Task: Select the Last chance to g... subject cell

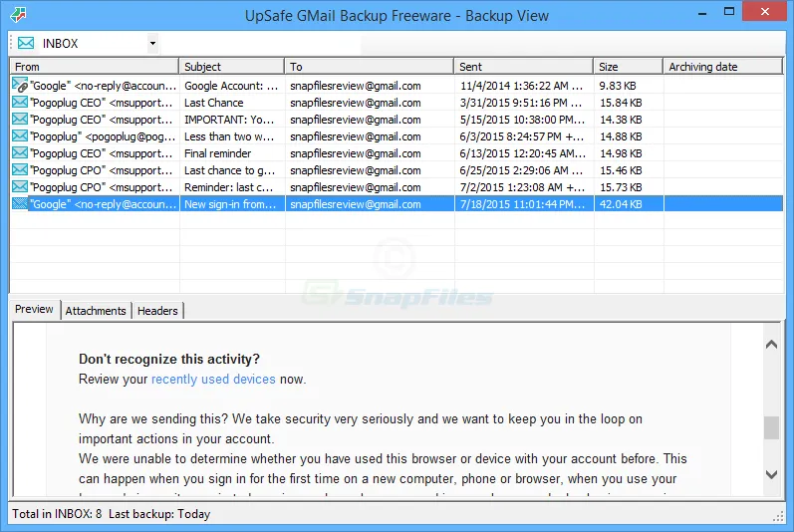Action: click(x=231, y=170)
